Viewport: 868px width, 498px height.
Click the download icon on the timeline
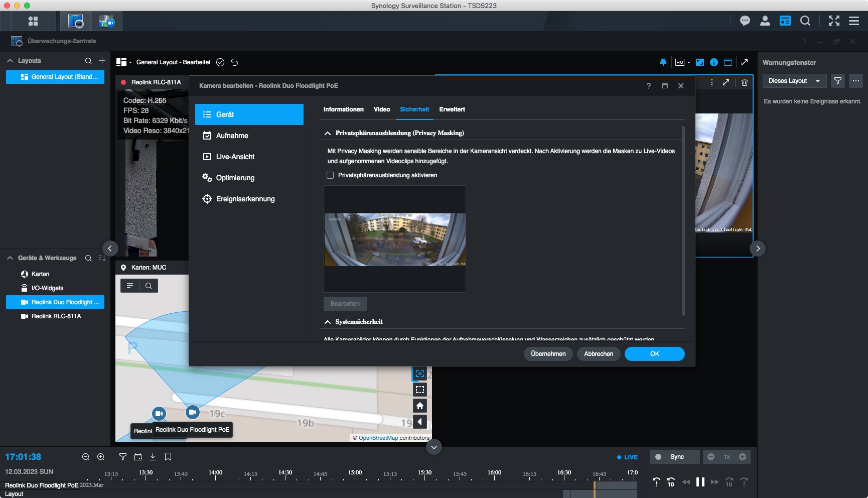(x=153, y=457)
